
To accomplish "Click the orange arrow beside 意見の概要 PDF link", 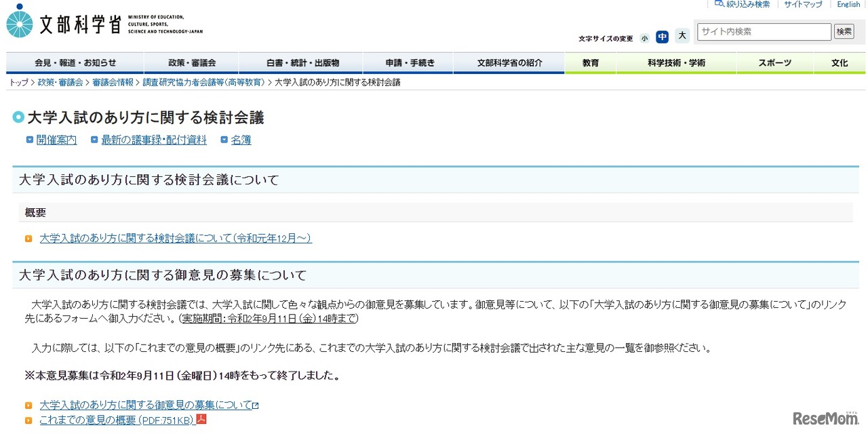I will tap(28, 419).
